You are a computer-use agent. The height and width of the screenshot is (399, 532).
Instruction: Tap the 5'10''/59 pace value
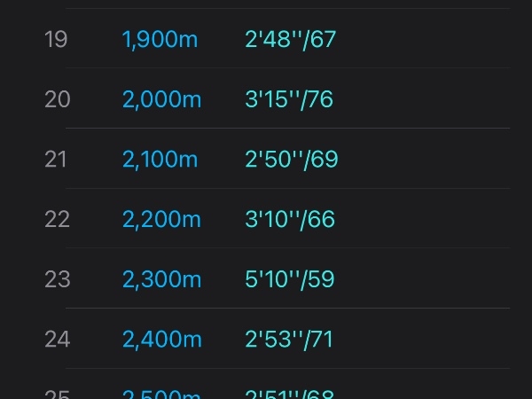pos(290,280)
